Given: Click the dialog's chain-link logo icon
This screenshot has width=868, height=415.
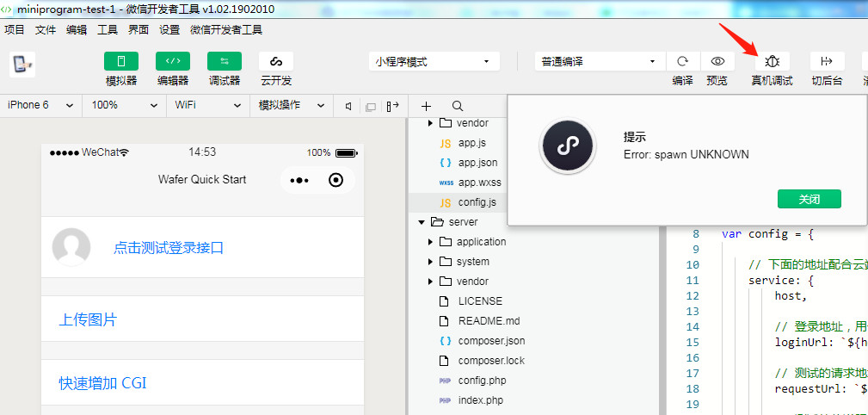Looking at the screenshot, I should point(568,146).
